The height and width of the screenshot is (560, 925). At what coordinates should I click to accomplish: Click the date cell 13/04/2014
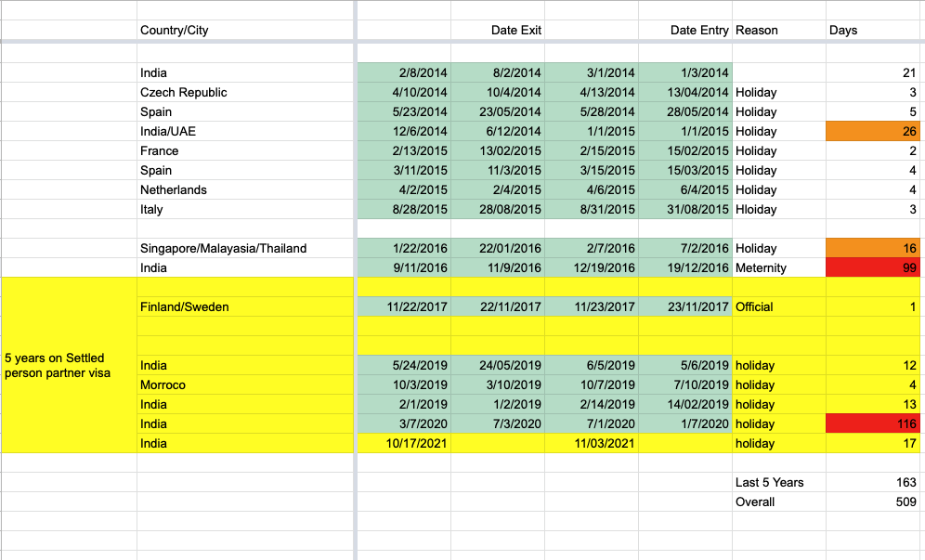point(685,92)
